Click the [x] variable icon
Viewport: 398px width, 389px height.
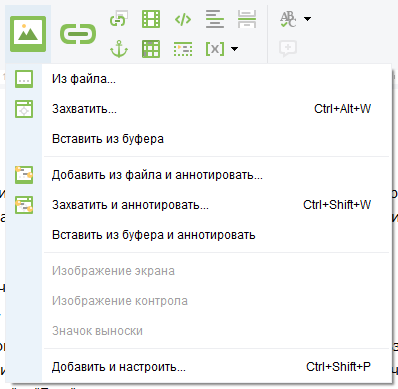pyautogui.click(x=215, y=49)
